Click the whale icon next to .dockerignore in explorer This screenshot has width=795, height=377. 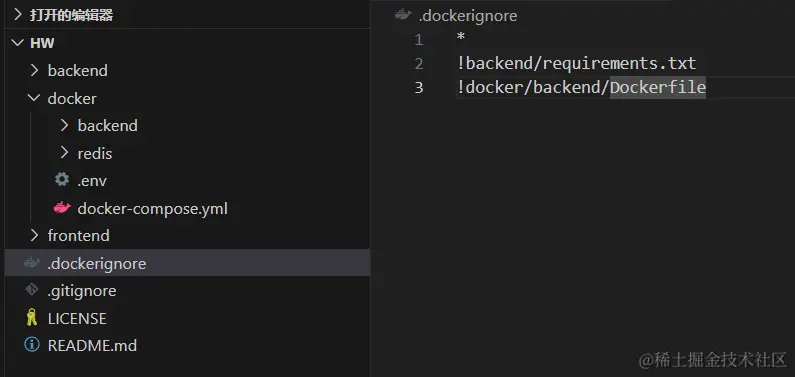[31, 263]
